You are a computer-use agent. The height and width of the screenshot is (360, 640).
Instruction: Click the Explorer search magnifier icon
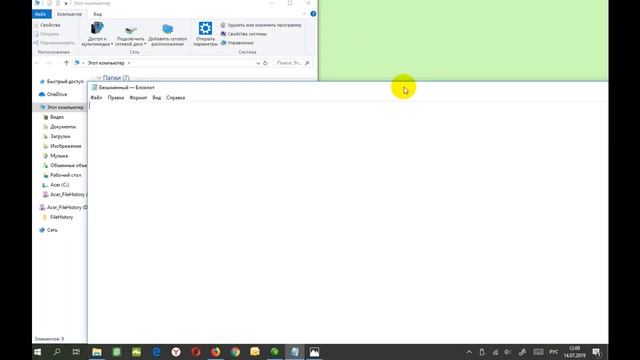click(307, 63)
